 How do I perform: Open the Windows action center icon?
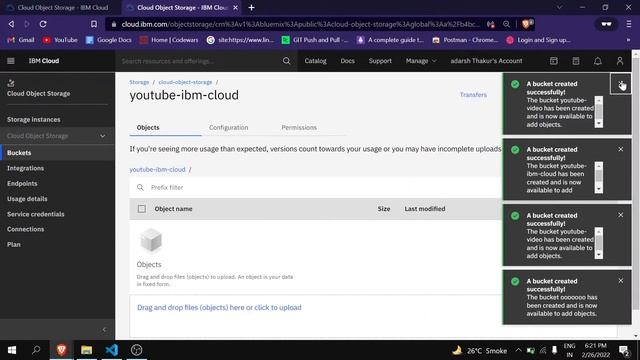pos(624,350)
